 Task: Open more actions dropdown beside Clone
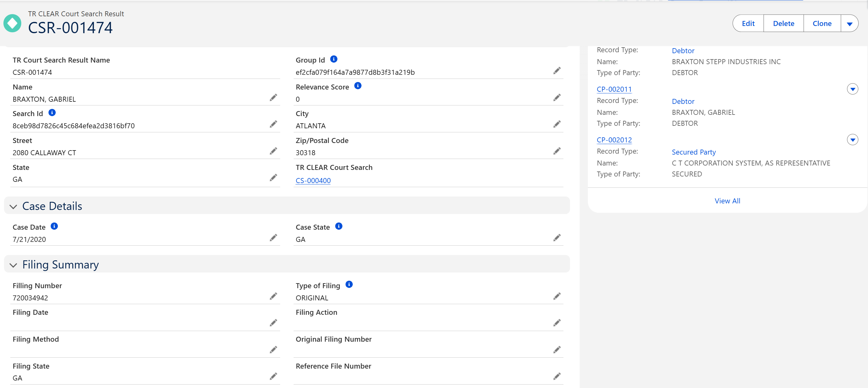(x=849, y=23)
